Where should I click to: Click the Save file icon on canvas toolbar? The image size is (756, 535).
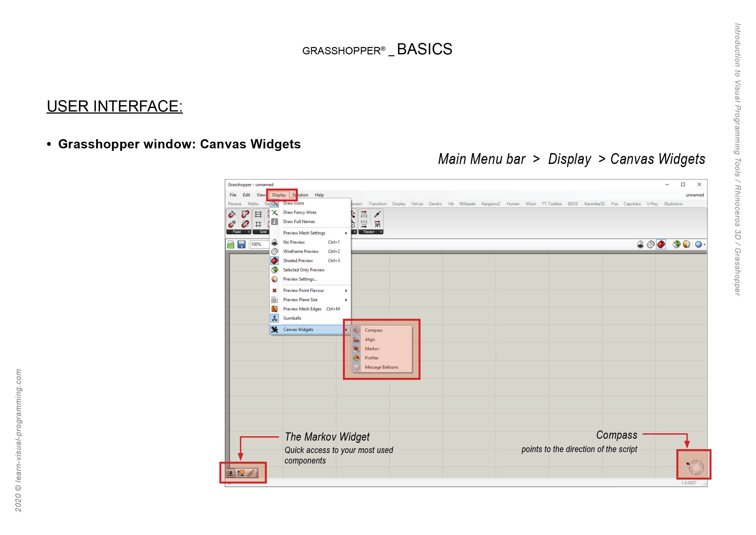click(x=241, y=244)
